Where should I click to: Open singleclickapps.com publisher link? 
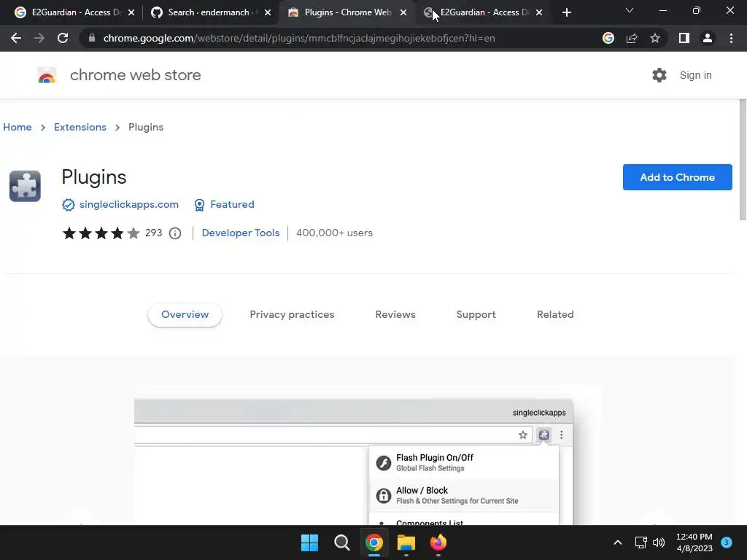129,205
